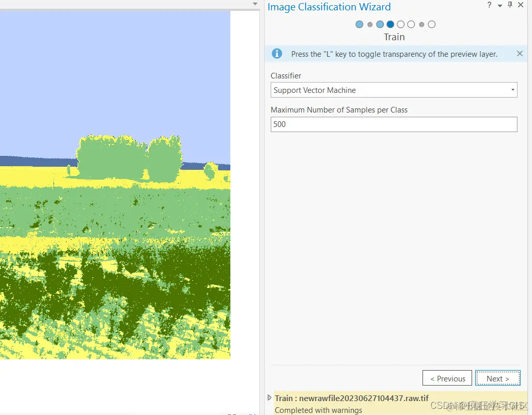Click 'Completed with warnings' status text
Viewport: 532px width, 415px height.
318,410
